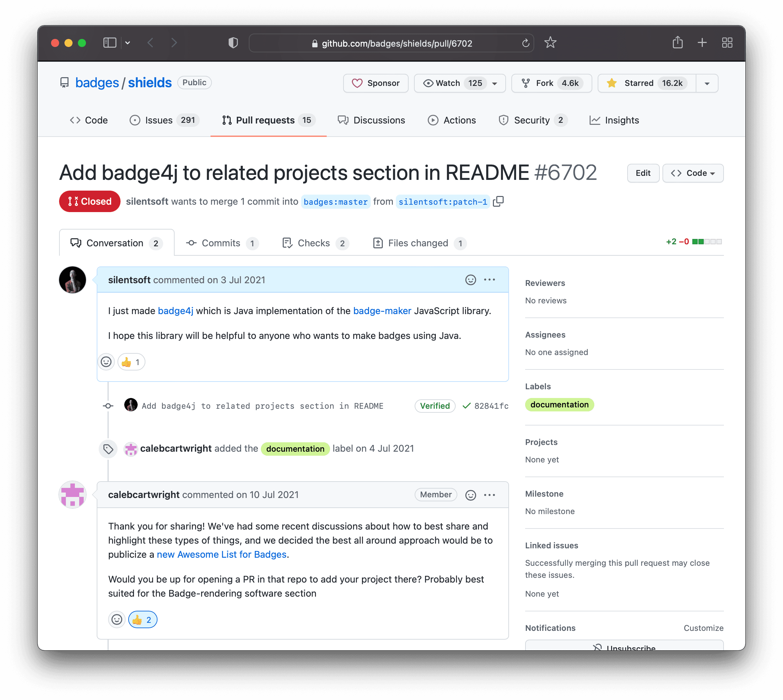783x700 pixels.
Task: Toggle thumbs up reaction with count 1
Action: 131,362
